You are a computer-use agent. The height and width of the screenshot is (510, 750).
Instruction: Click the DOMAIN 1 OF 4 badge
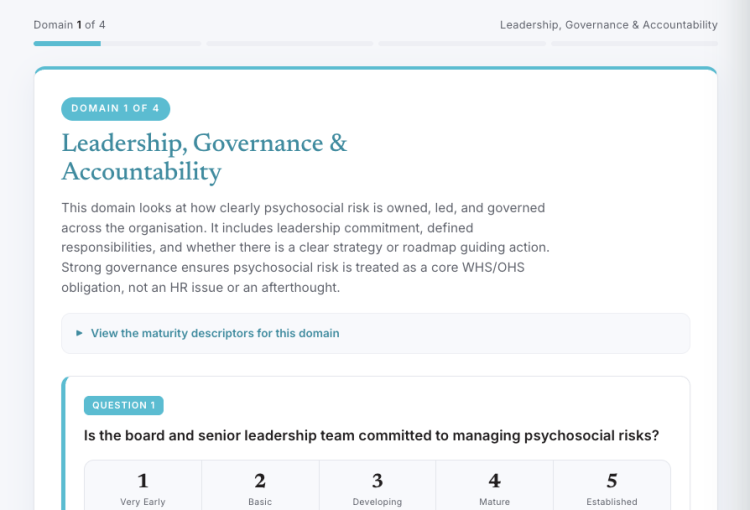click(x=115, y=109)
